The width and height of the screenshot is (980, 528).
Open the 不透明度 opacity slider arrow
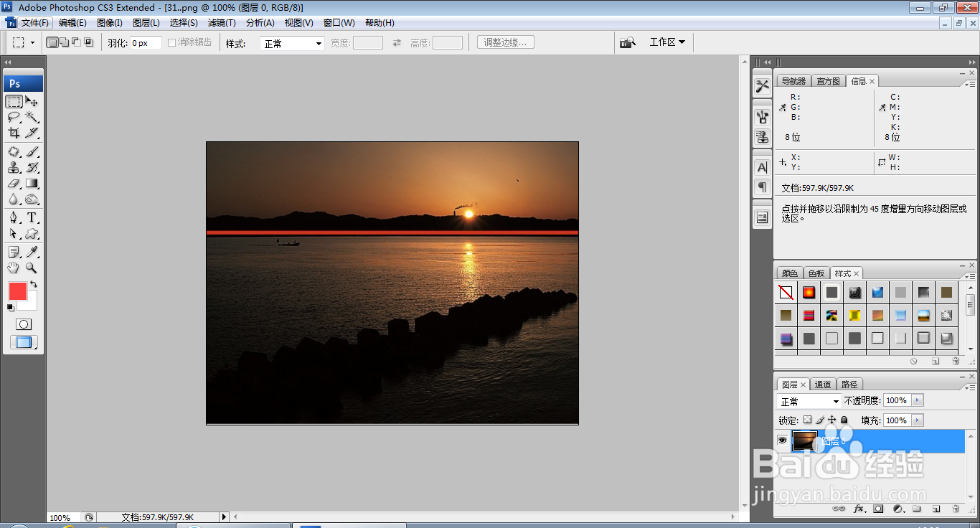coord(918,400)
